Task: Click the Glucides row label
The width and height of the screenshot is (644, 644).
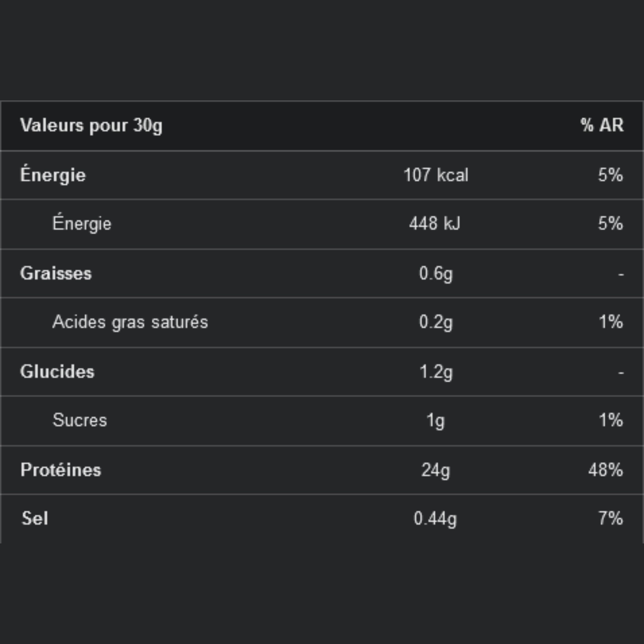Action: pyautogui.click(x=57, y=371)
